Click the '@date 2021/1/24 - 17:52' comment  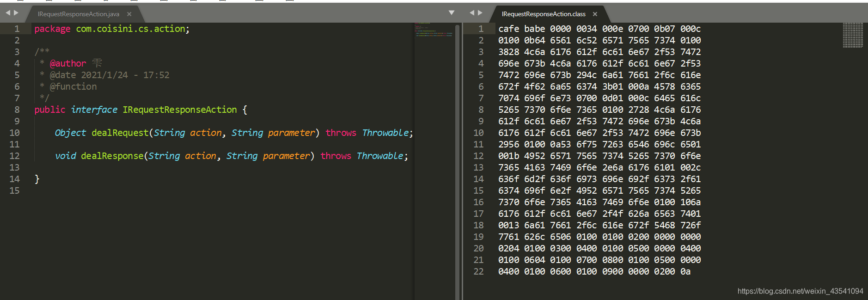[x=110, y=75]
